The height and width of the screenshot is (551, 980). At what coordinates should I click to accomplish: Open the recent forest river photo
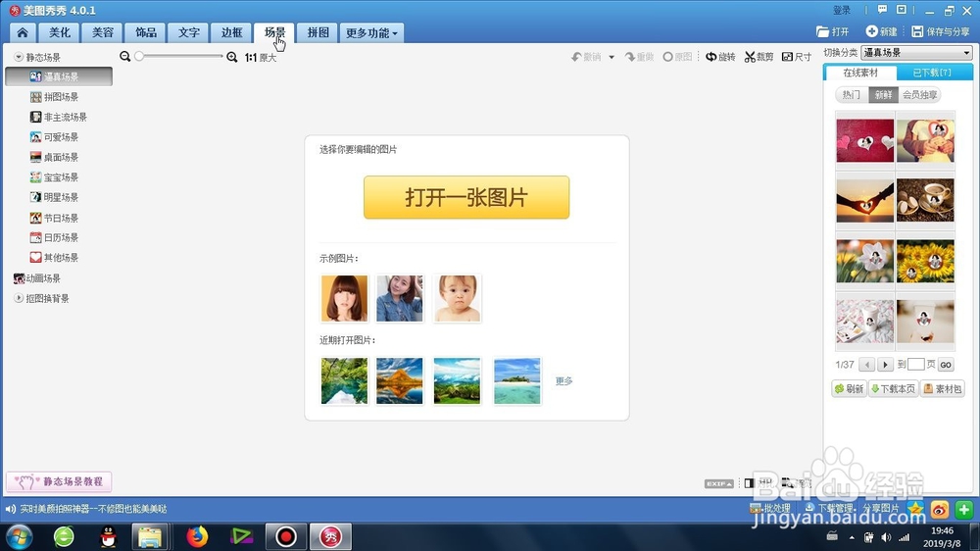tap(344, 380)
